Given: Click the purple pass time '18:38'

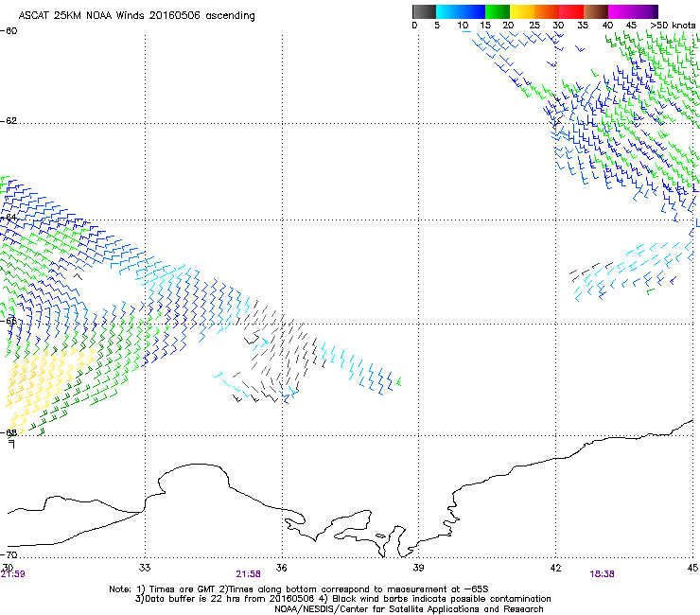Looking at the screenshot, I should pos(602,574).
